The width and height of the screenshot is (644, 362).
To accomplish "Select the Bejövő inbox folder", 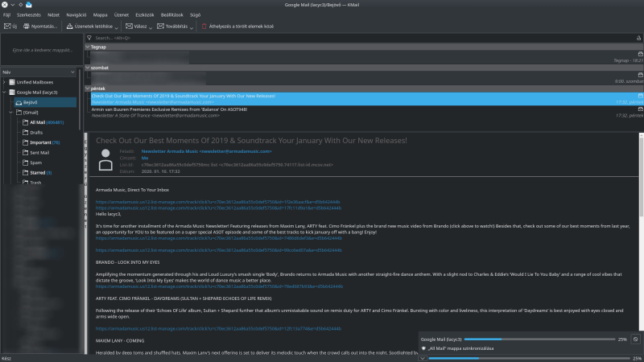I will pyautogui.click(x=45, y=102).
